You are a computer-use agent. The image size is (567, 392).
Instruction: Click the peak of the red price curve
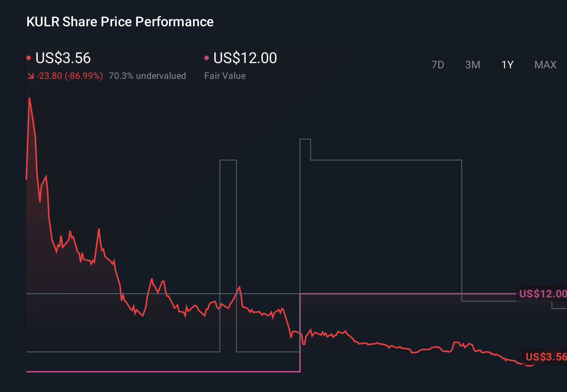30,98
